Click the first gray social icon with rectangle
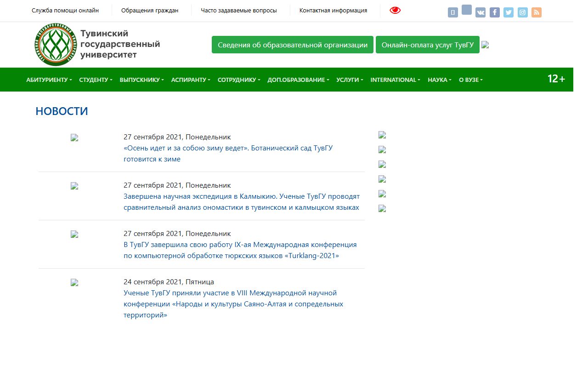The width and height of the screenshot is (588, 368). [453, 12]
